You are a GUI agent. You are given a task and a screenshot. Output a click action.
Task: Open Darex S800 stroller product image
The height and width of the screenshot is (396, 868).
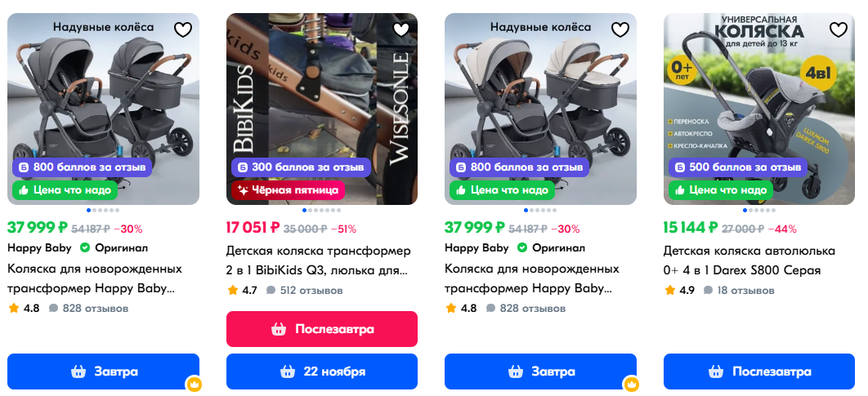[x=759, y=109]
